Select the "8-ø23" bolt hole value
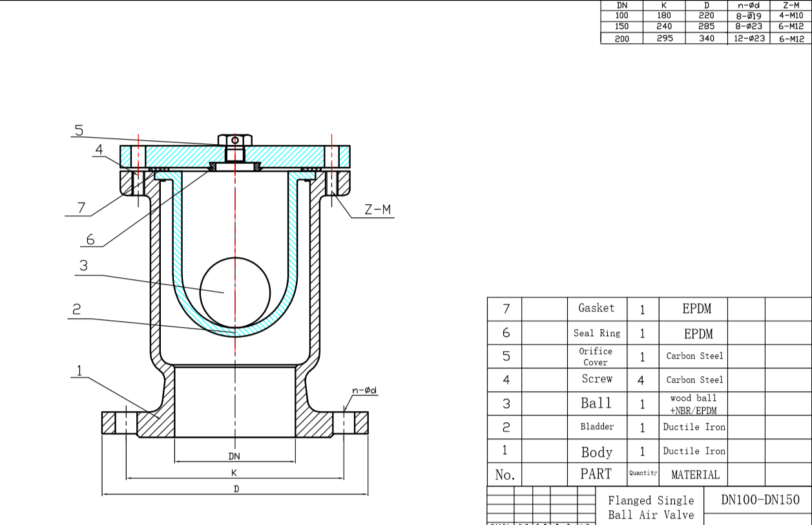The height and width of the screenshot is (525, 812). point(749,27)
